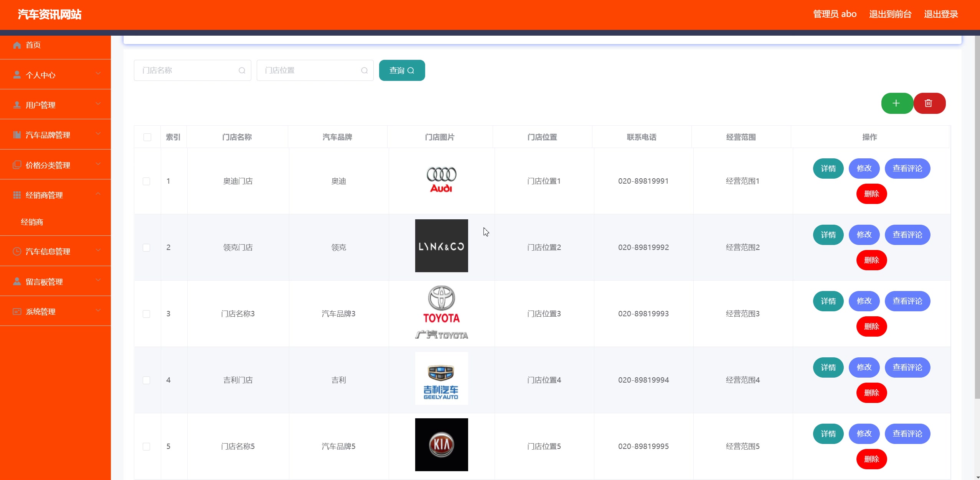980x480 pixels.
Task: Click the copy icon beside 价格分类管理
Action: (x=17, y=165)
